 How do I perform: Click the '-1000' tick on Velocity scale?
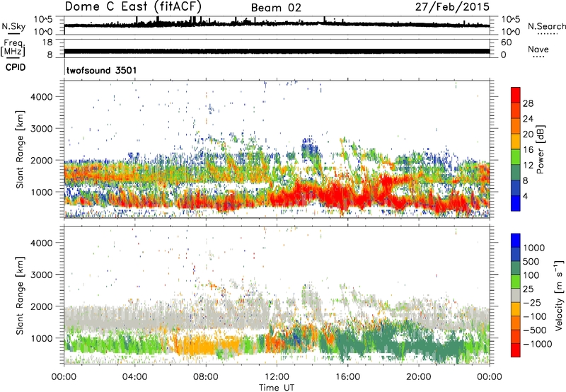(x=538, y=344)
